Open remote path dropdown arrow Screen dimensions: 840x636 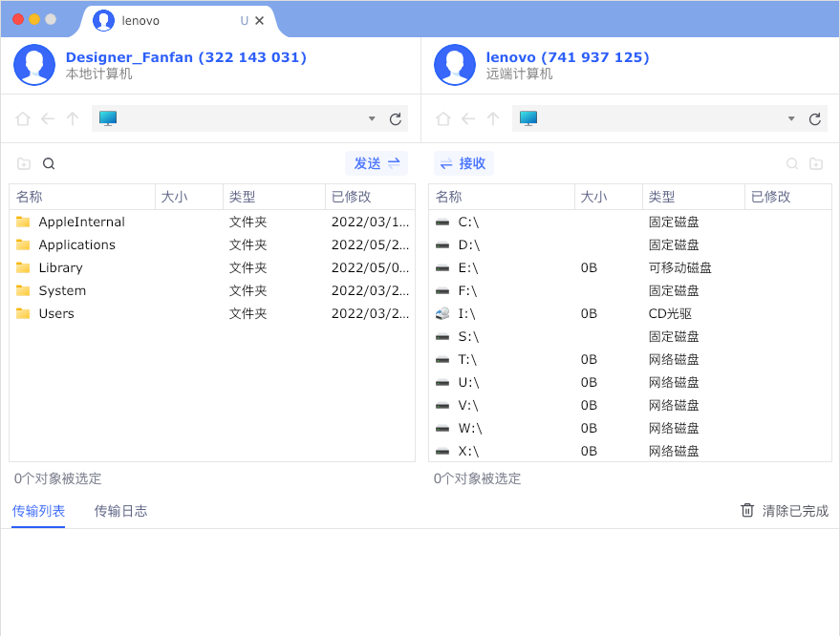click(x=791, y=118)
